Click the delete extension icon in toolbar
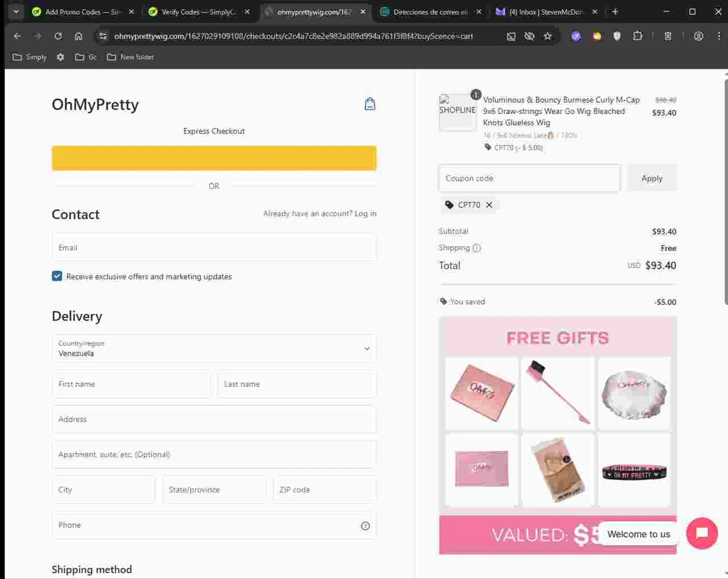The height and width of the screenshot is (579, 728). [668, 36]
